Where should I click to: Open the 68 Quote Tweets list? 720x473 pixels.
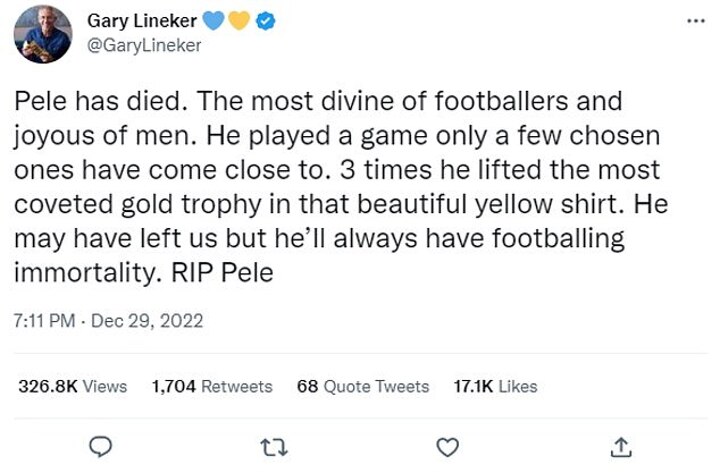tap(363, 386)
